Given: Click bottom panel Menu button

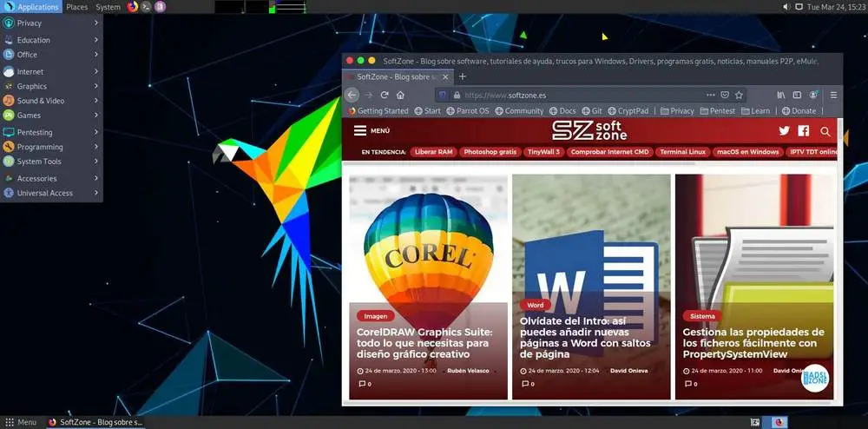Looking at the screenshot, I should click(21, 422).
